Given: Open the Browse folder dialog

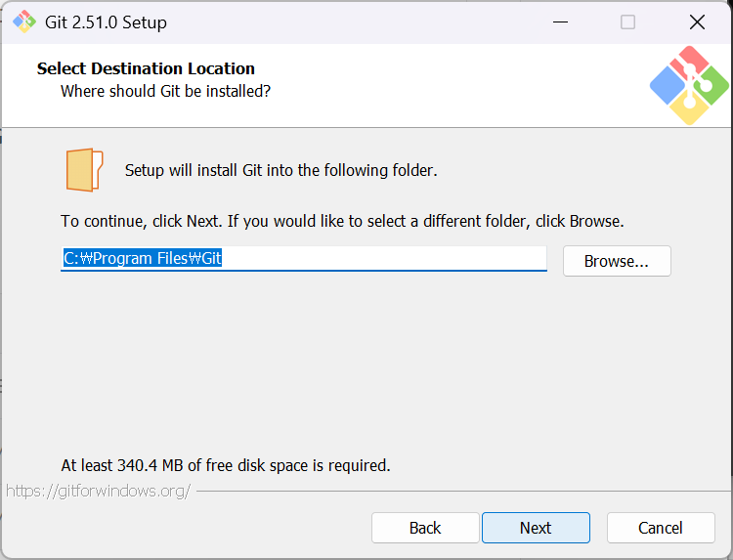Looking at the screenshot, I should click(x=616, y=261).
